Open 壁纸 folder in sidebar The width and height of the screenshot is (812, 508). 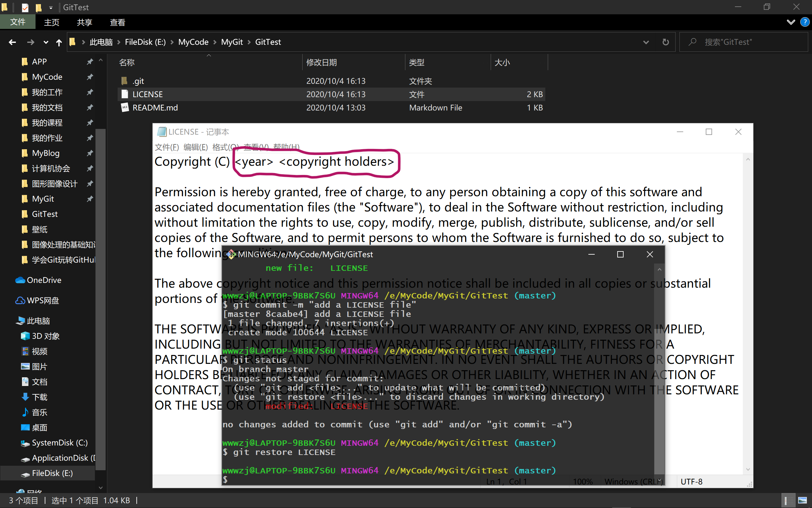coord(39,229)
